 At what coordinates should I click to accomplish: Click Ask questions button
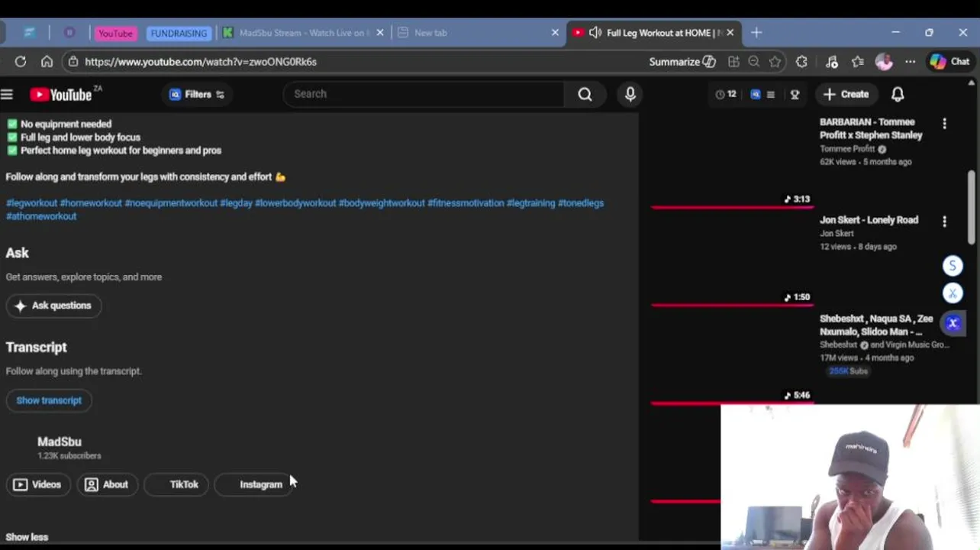53,306
